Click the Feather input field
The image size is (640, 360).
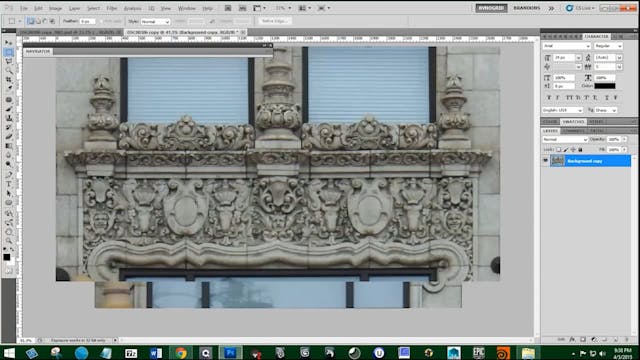tap(87, 21)
